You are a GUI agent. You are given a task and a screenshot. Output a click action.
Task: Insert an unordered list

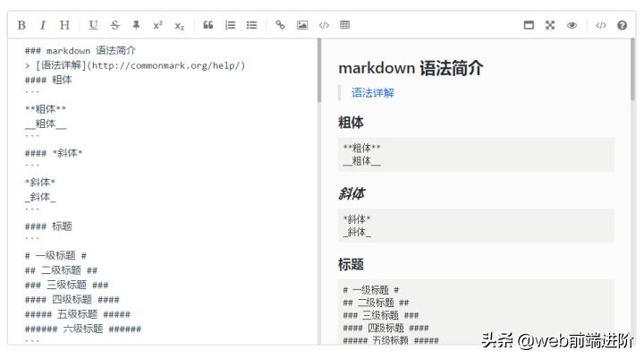pos(251,25)
